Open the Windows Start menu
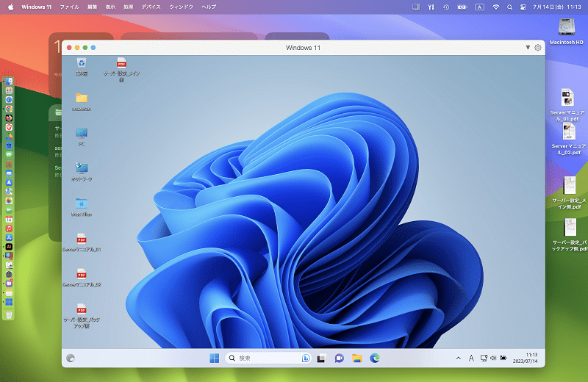Image resolution: width=588 pixels, height=382 pixels. pos(214,358)
